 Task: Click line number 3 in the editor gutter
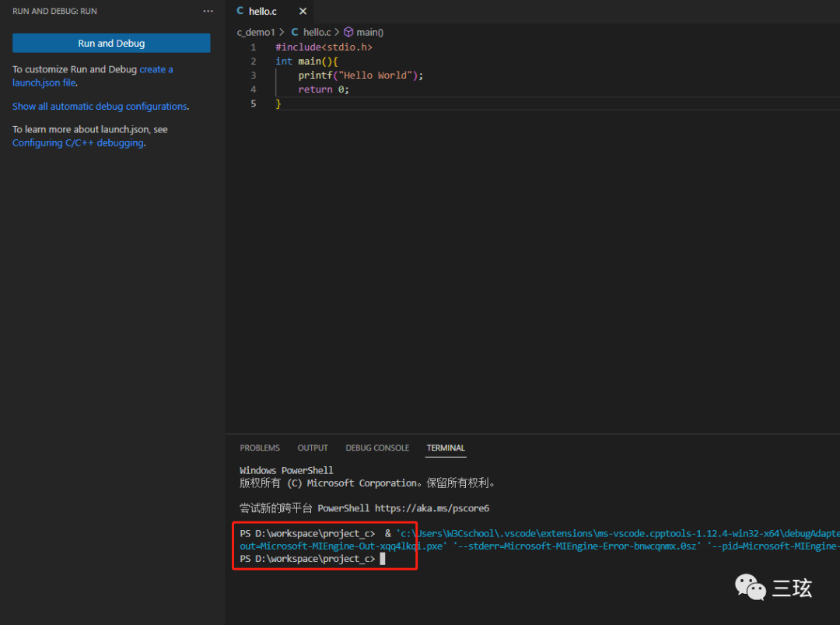point(254,75)
